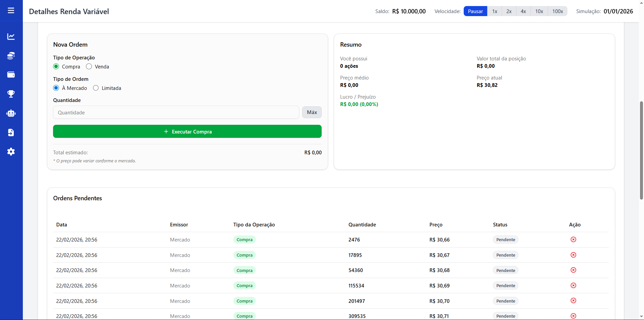Select the Venda operation type
The width and height of the screenshot is (644, 320).
89,67
